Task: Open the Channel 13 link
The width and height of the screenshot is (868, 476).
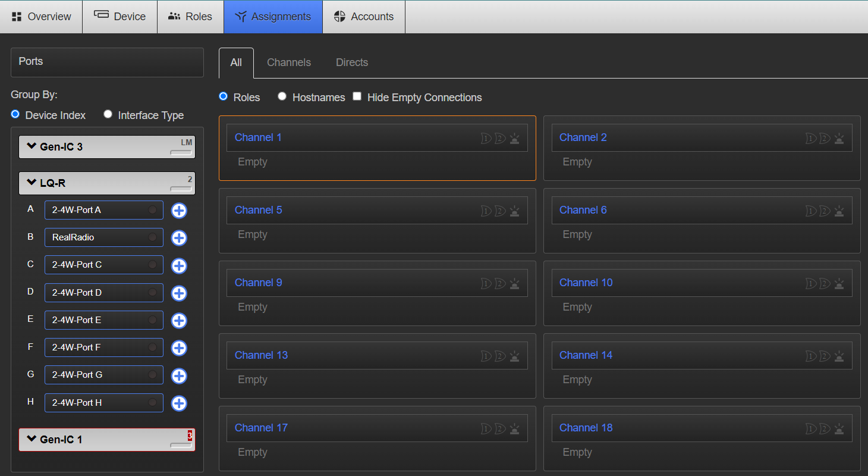Action: tap(261, 355)
